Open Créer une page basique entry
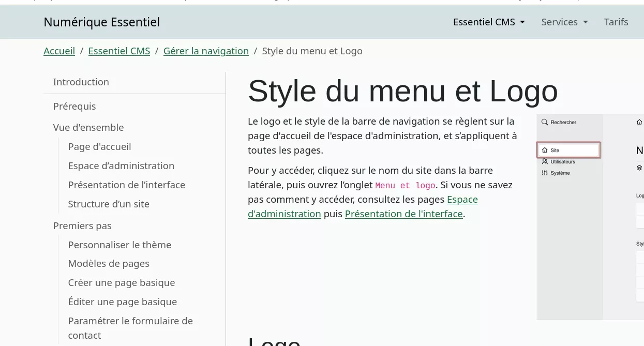This screenshot has width=644, height=346. pyautogui.click(x=122, y=282)
